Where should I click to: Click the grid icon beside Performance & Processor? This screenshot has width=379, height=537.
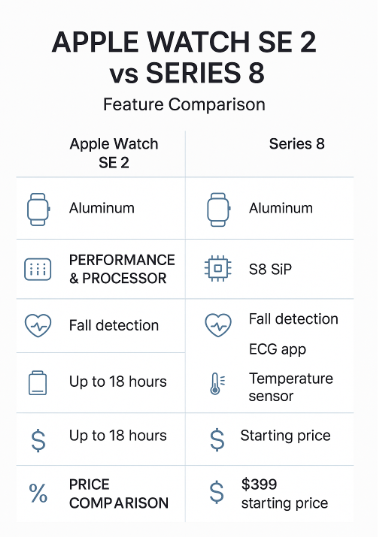38,269
